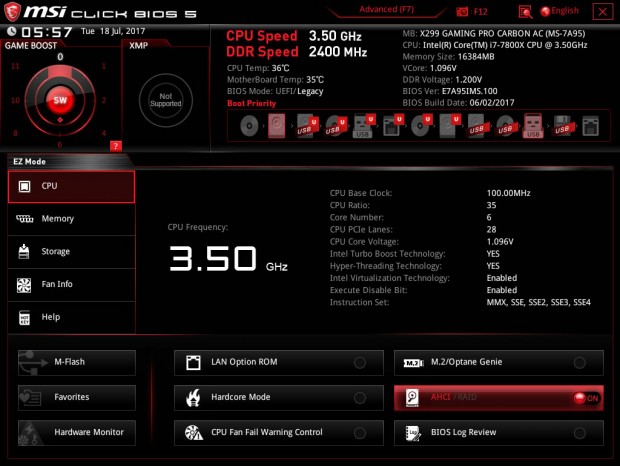
Task: Select the plain optical disc boot device
Action: (x=249, y=126)
